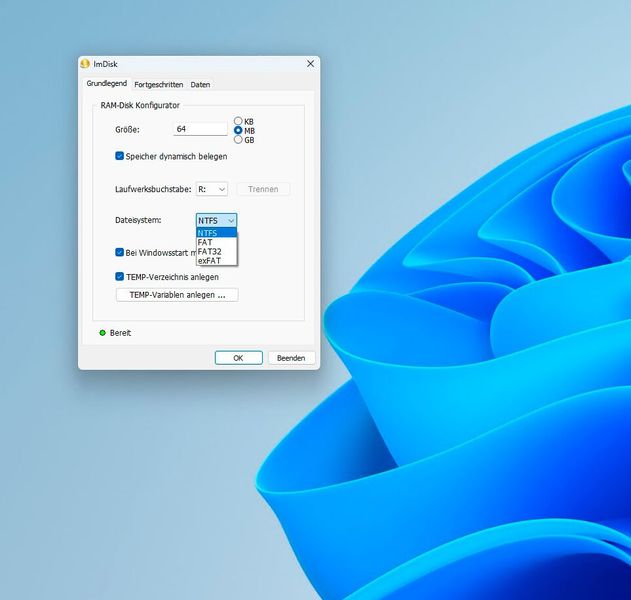Viewport: 631px width, 600px height.
Task: Confirm with the OK button
Action: [x=239, y=358]
